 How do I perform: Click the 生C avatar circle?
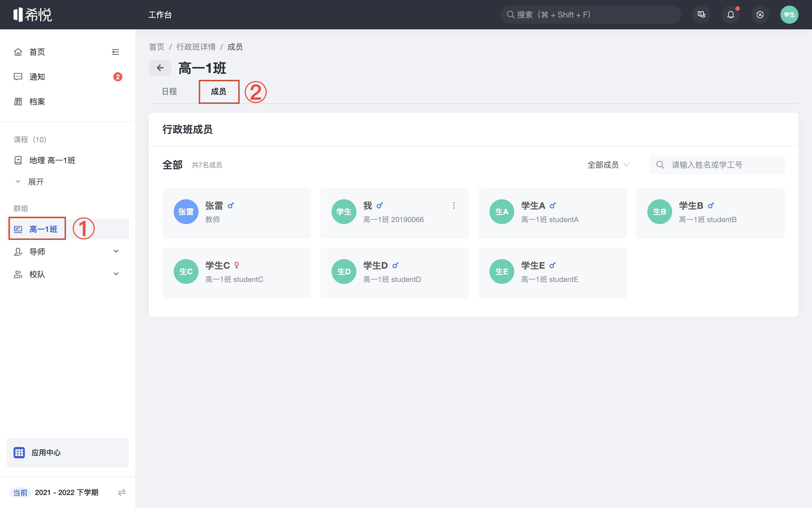[x=186, y=271]
